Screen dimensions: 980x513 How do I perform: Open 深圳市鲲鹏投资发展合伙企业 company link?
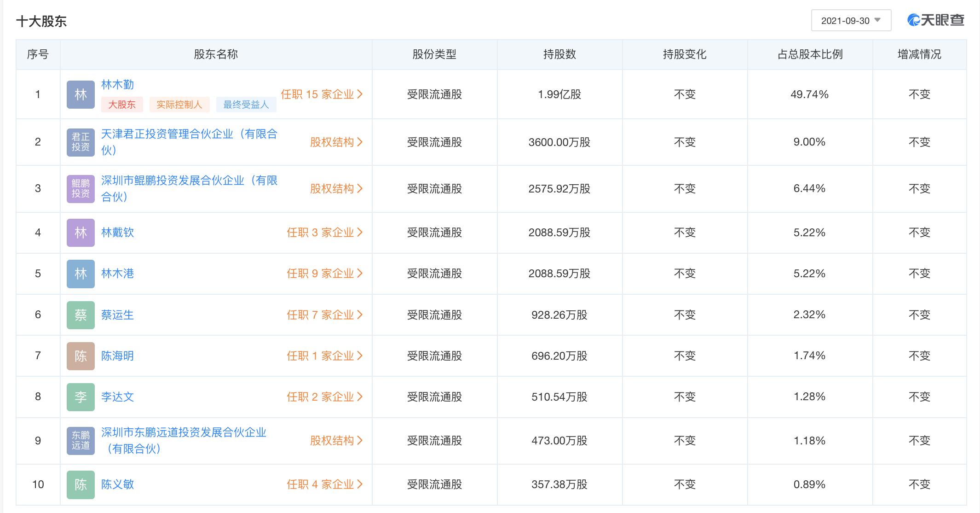click(x=189, y=181)
